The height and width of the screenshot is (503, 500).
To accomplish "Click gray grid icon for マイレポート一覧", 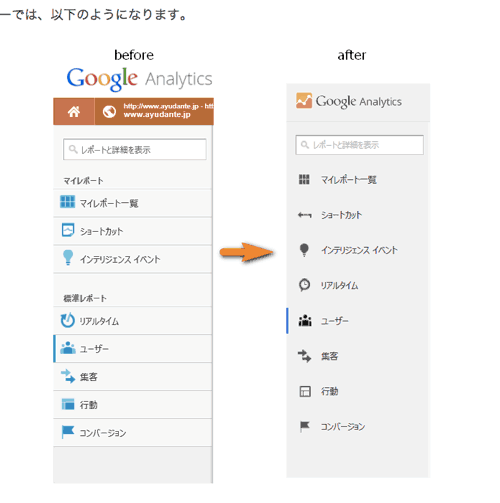I will click(304, 179).
